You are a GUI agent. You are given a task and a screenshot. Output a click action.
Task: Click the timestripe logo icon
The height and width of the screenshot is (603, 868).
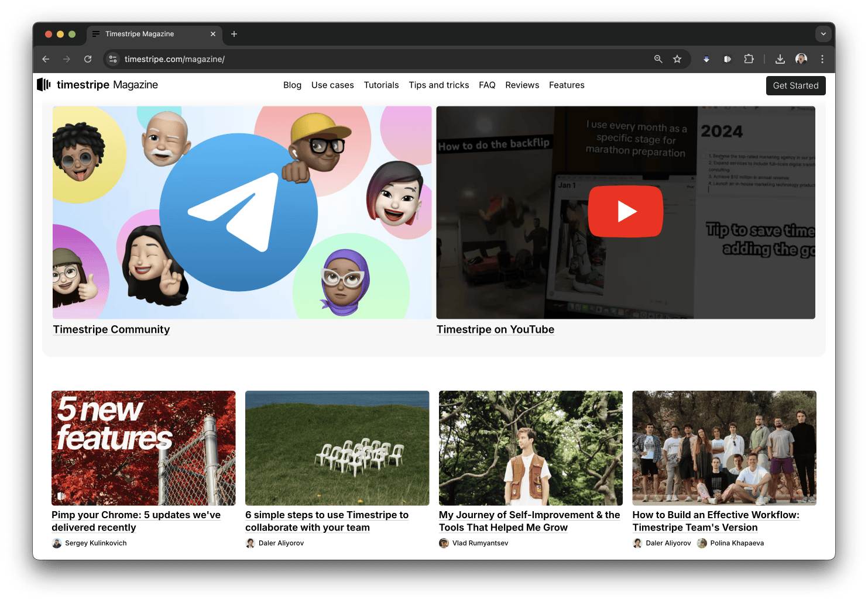(x=44, y=85)
